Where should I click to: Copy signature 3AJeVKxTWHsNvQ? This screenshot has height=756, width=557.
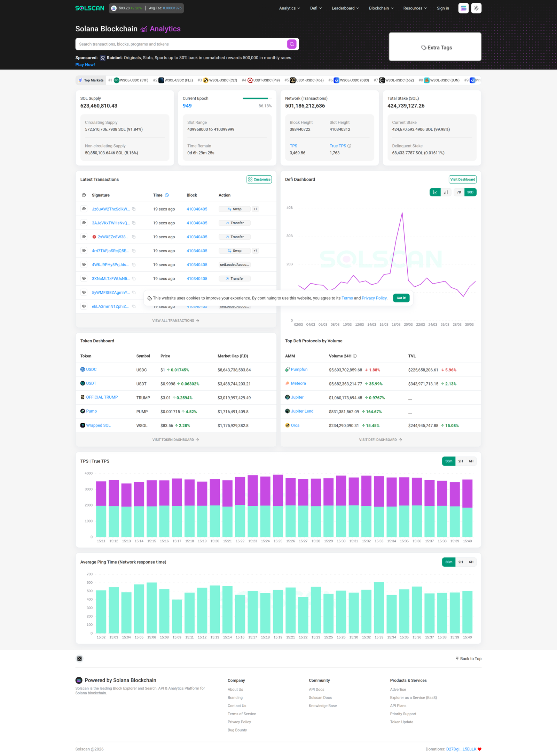click(134, 223)
